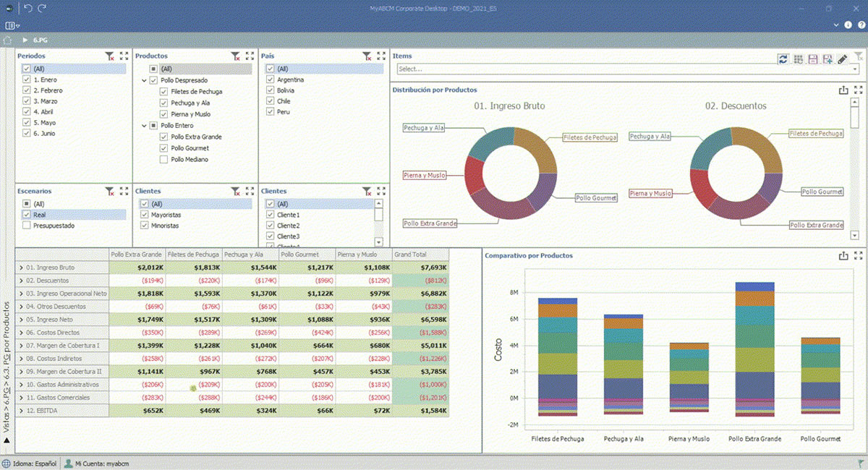Export the Distribución por Productos chart

point(843,90)
